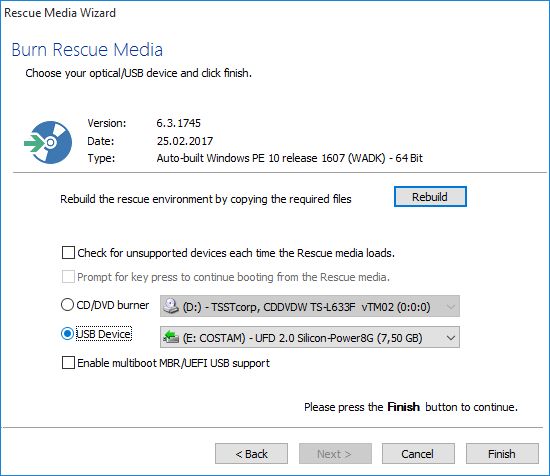Click 'Choose your optical/USB device' instruction text

pos(139,73)
